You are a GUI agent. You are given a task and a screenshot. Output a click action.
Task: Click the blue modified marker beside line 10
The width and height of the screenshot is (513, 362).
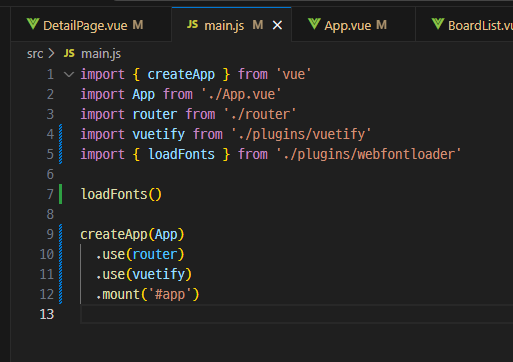(61, 254)
